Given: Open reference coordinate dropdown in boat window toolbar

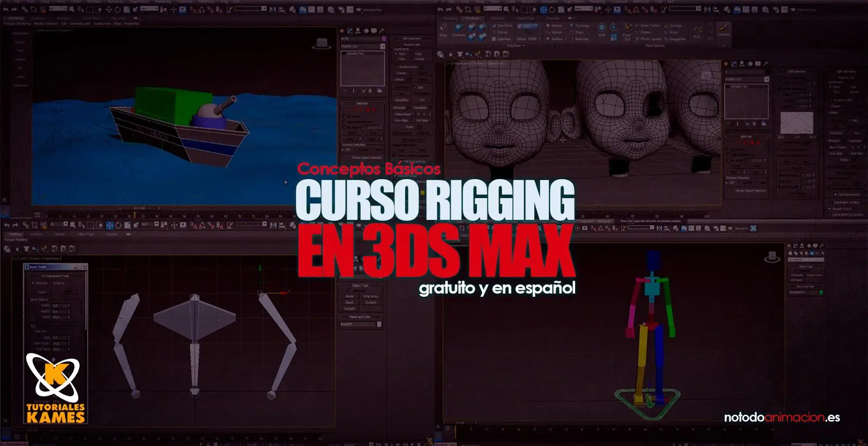Looking at the screenshot, I should 149,9.
